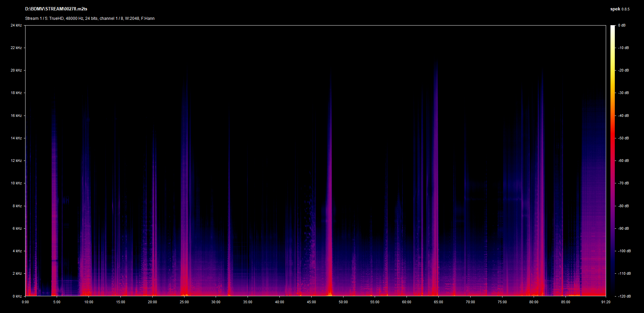Click the 45:00 time axis marker

tap(311, 302)
